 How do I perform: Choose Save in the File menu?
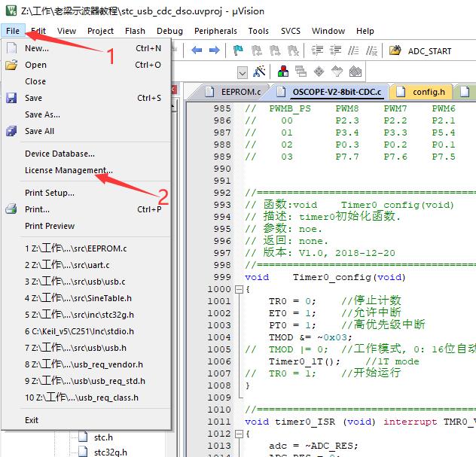(x=86, y=98)
